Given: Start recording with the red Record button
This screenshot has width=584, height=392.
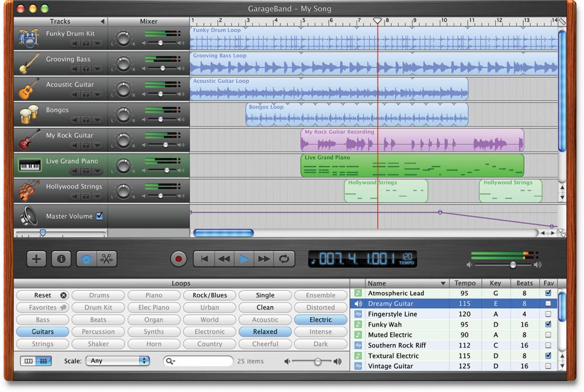Looking at the screenshot, I should coord(178,259).
